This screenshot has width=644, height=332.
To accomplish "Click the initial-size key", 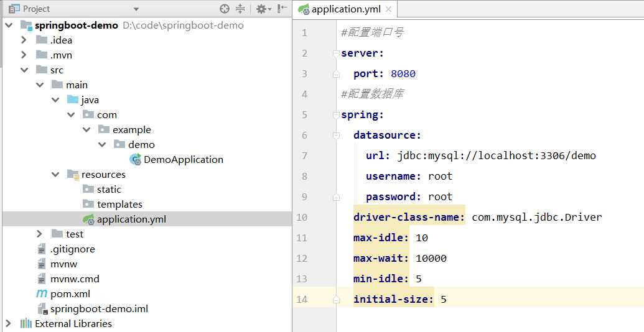I will pos(393,299).
